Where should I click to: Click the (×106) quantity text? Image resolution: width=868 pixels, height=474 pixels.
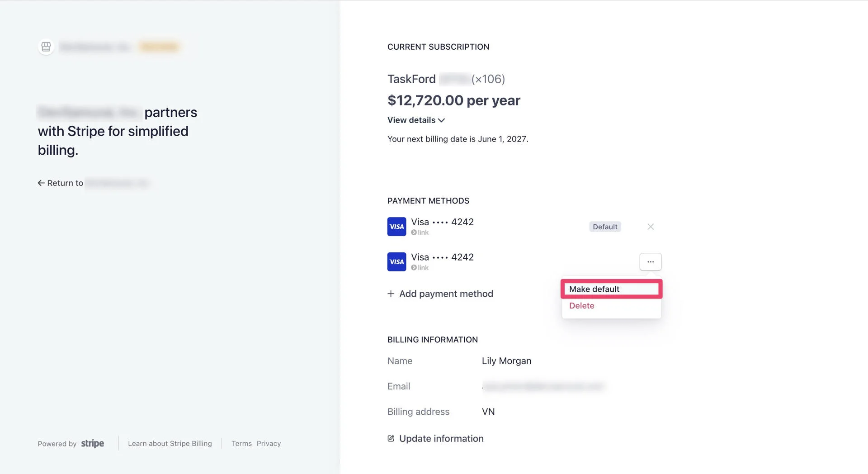(488, 79)
